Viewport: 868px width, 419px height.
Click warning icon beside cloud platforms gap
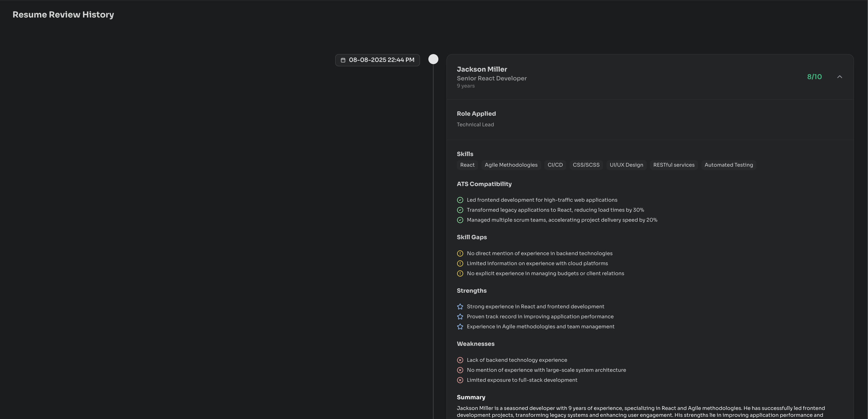460,264
